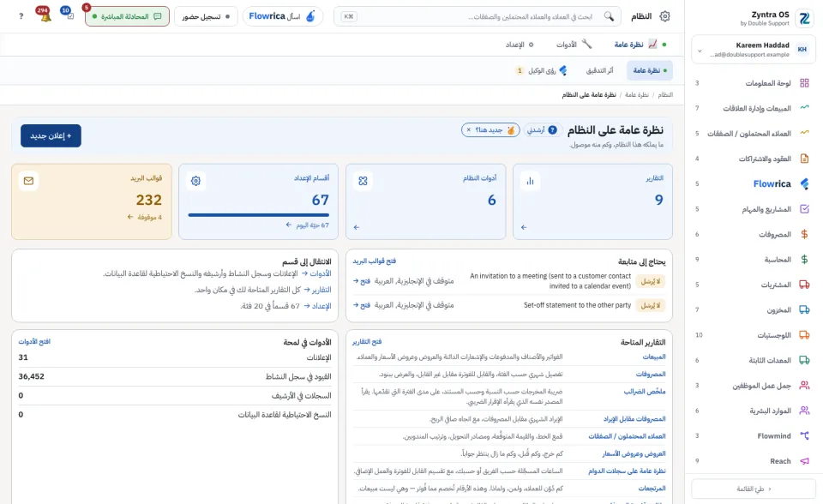
Task: Open المعدات الثابتة sidebar icon
Action: click(x=804, y=360)
